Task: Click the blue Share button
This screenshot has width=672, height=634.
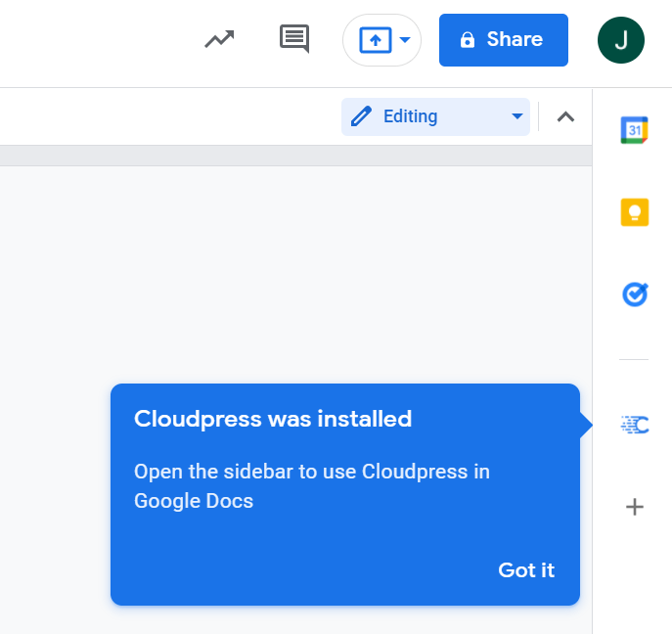Action: pyautogui.click(x=504, y=40)
